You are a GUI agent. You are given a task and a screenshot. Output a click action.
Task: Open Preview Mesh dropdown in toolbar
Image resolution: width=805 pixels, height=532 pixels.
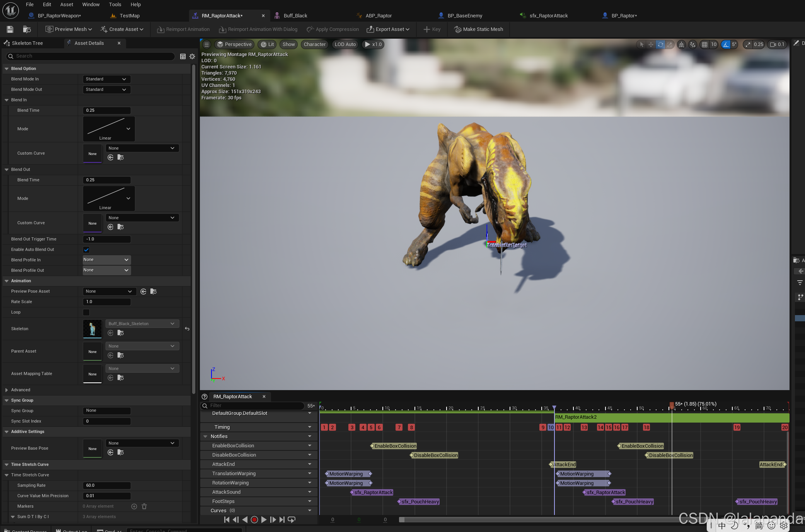[69, 29]
